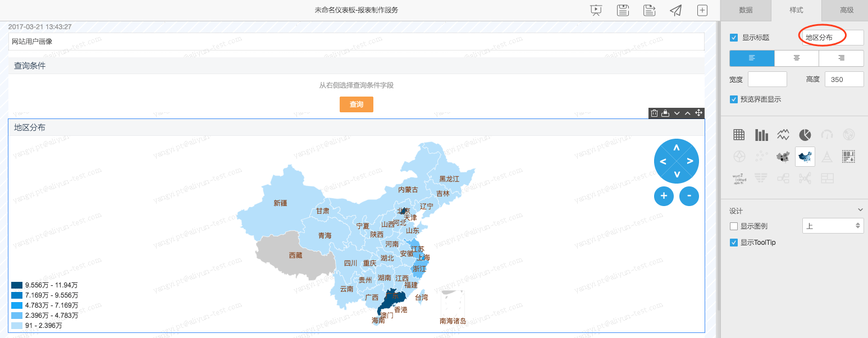Screen dimensions: 868x338
Task: Open Save As to export the dashboard
Action: tap(649, 10)
